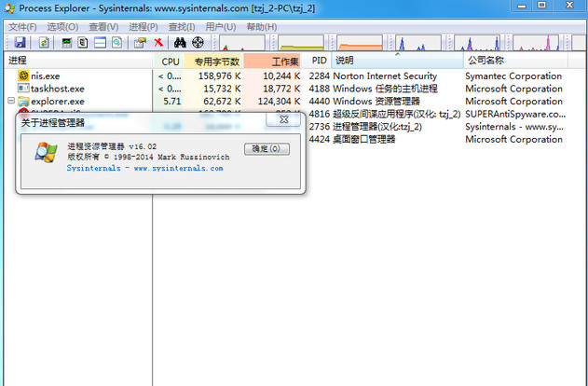Click the 进程管理器(汉化:tzj_2) description

click(x=377, y=127)
